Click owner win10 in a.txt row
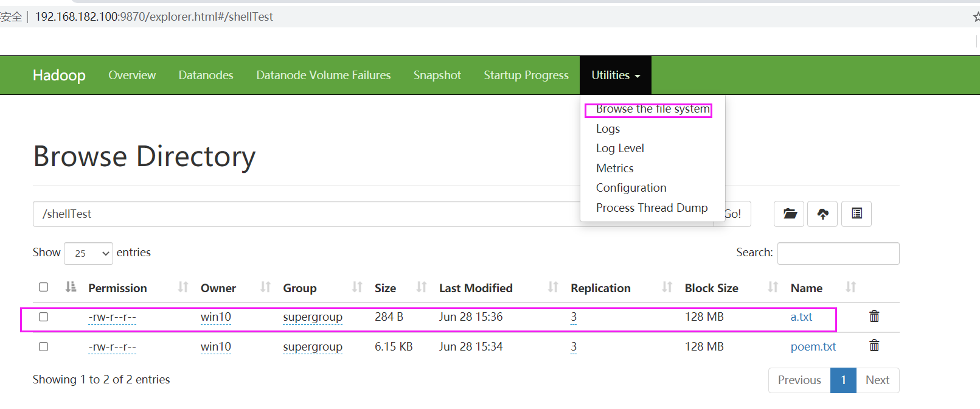This screenshot has width=980, height=409. 216,317
